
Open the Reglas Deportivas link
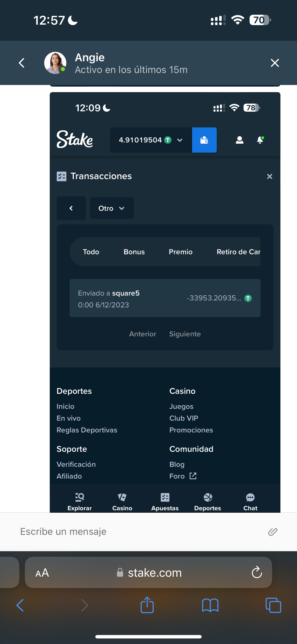coord(87,430)
